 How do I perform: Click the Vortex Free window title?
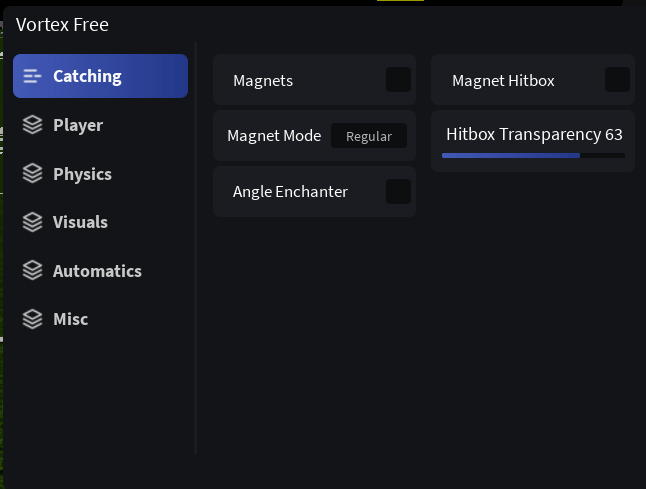tap(62, 25)
